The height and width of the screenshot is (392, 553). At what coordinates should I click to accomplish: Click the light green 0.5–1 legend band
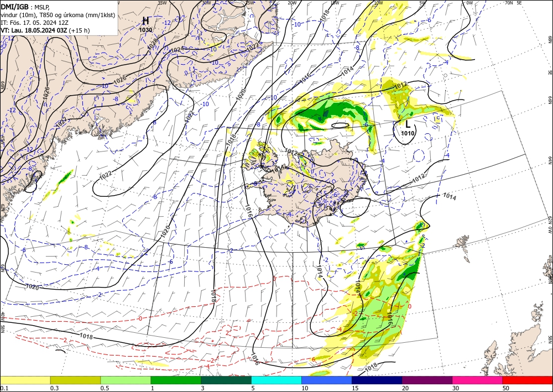(126, 380)
